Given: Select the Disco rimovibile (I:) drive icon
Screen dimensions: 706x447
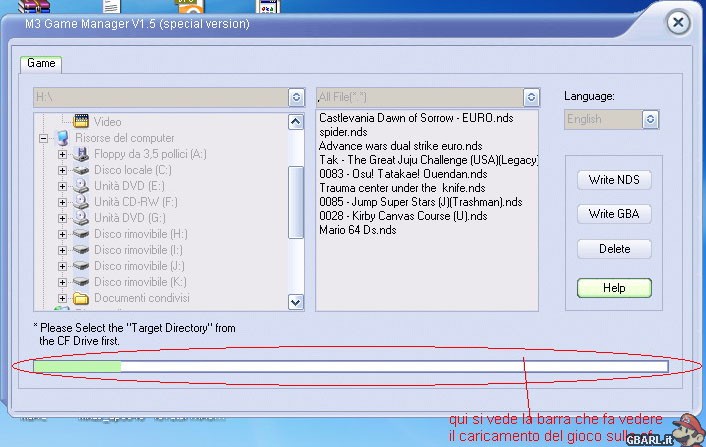Looking at the screenshot, I should coord(81,250).
